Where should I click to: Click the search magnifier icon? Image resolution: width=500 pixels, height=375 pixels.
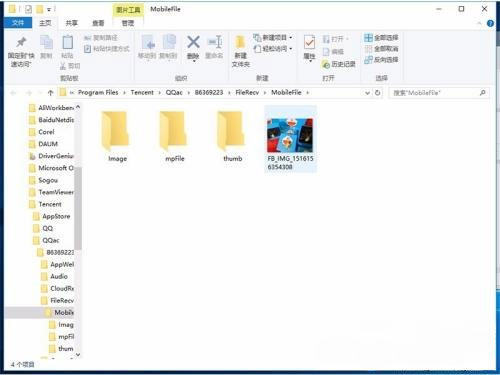[x=483, y=93]
